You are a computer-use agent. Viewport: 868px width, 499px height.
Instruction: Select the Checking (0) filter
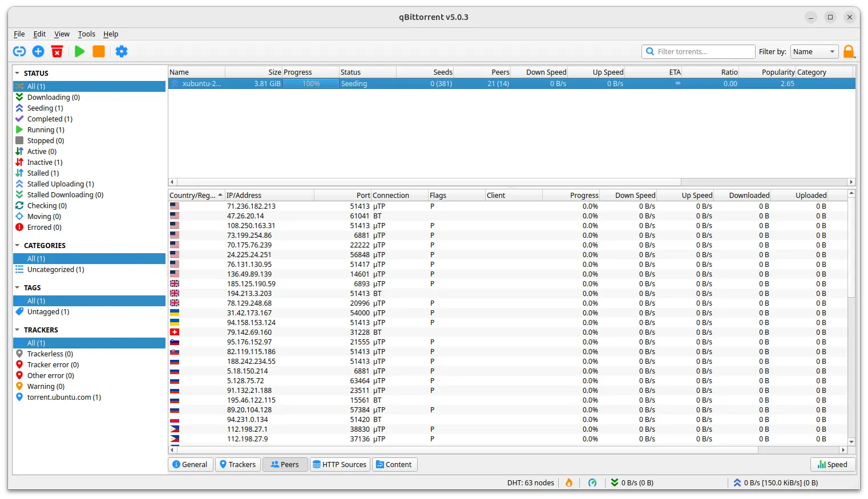click(x=89, y=206)
